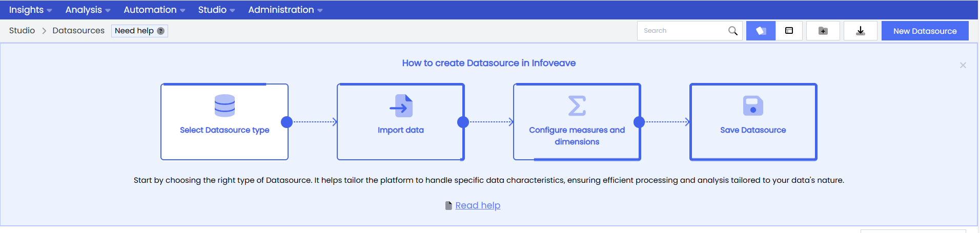Viewport: 980px width, 233px height.
Task: Open the Analysis menu
Action: tap(88, 10)
